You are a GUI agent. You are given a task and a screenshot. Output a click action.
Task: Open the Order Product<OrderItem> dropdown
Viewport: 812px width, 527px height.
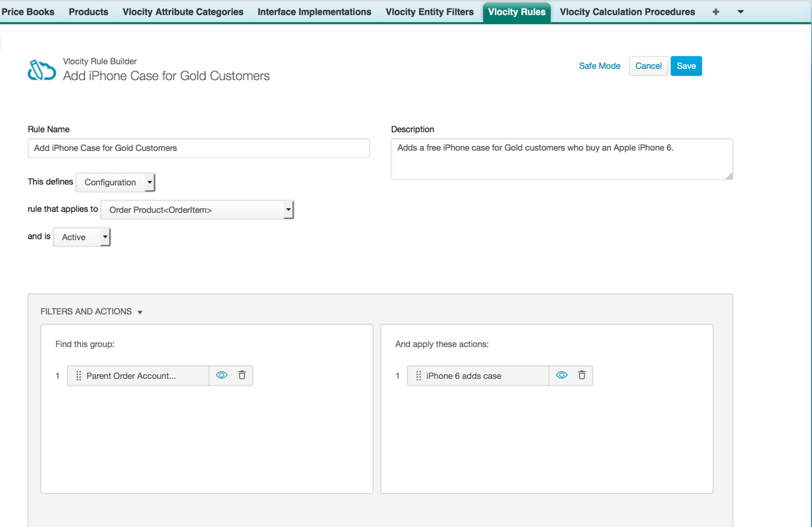197,210
